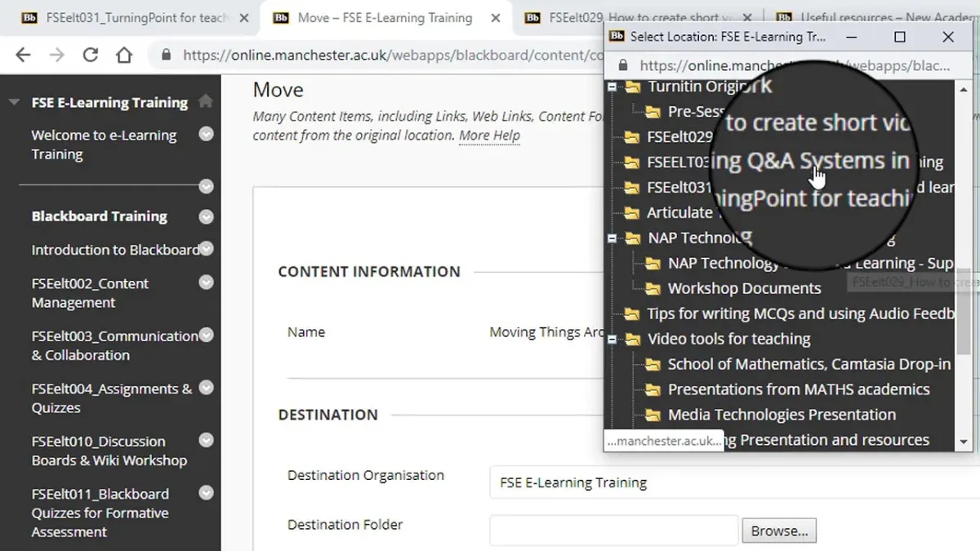Select Tips for writing MCQs tree item
The width and height of the screenshot is (980, 551).
click(x=800, y=313)
